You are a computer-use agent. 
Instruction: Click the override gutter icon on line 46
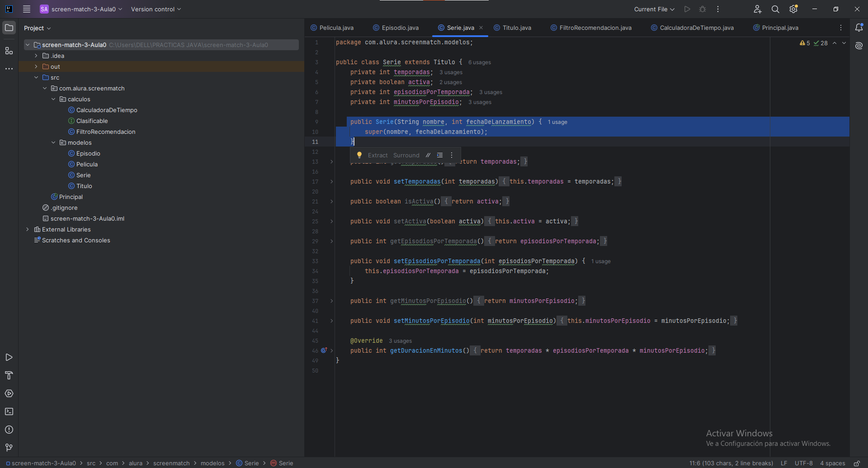(x=324, y=350)
